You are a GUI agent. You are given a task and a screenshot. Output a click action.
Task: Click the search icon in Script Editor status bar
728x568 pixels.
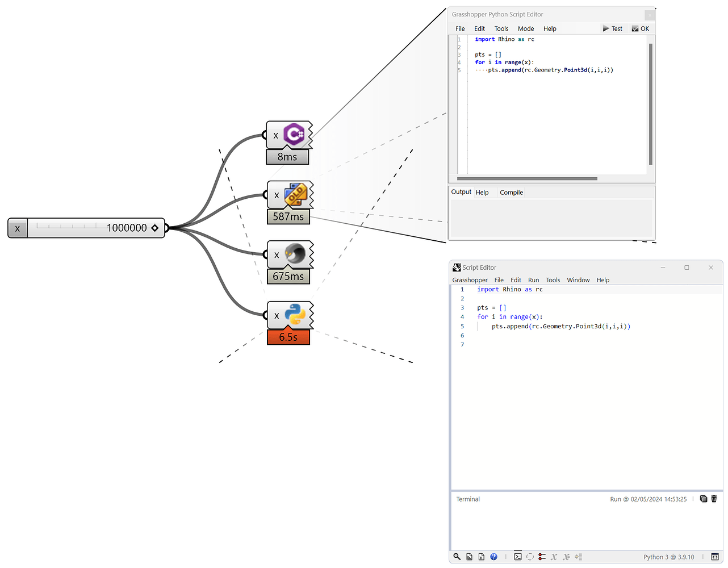tap(457, 557)
